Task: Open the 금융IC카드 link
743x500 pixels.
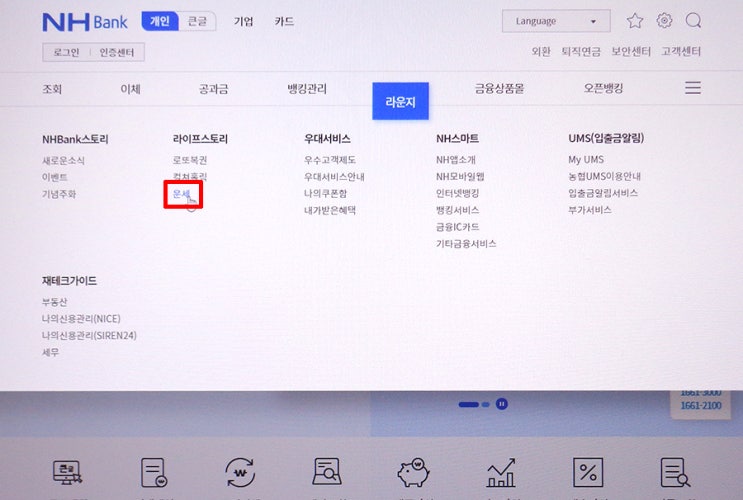Action: click(457, 227)
